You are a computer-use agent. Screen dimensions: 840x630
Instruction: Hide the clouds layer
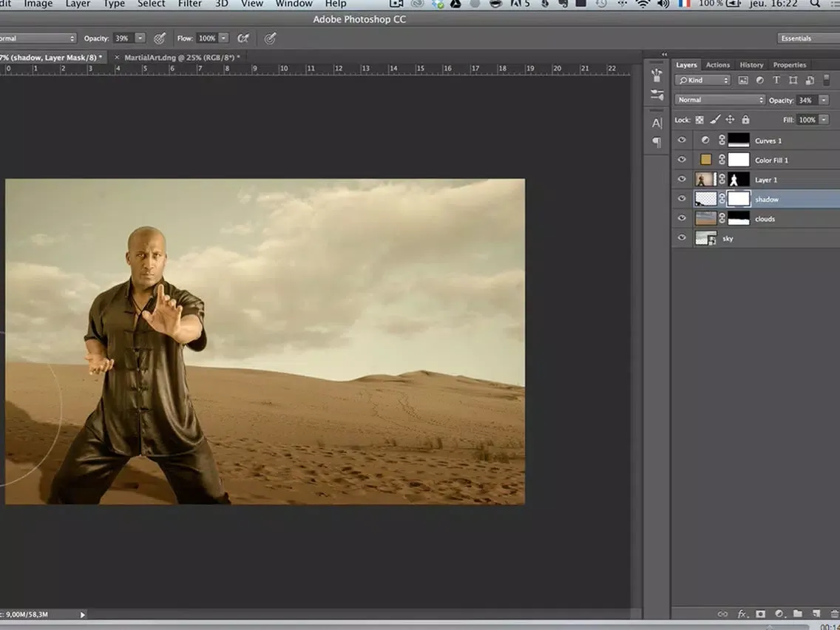682,218
